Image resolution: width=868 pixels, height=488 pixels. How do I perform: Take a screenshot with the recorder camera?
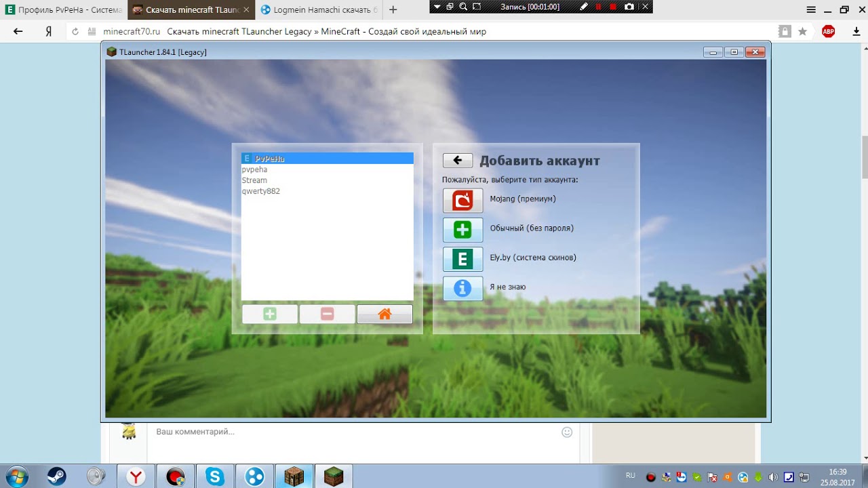pyautogui.click(x=629, y=6)
